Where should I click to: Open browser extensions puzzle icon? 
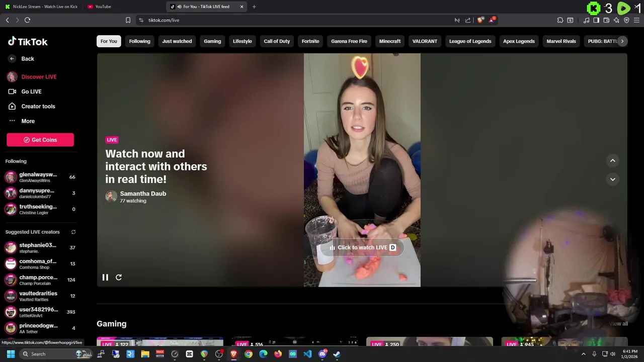tap(560, 20)
